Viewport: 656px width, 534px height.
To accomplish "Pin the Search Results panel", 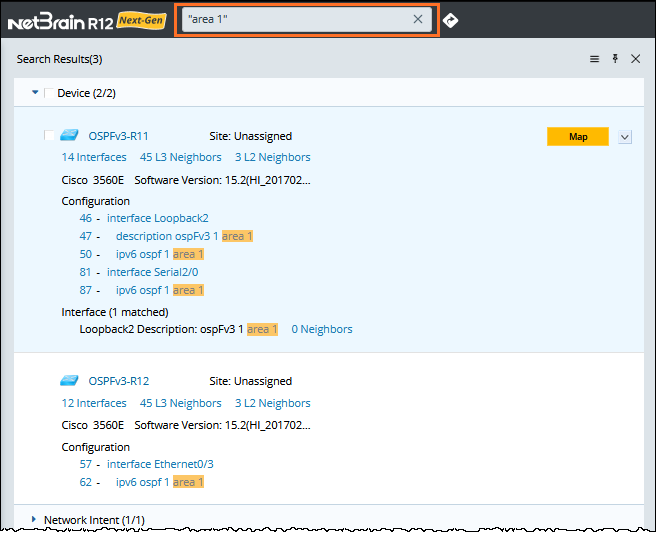I will coord(615,60).
